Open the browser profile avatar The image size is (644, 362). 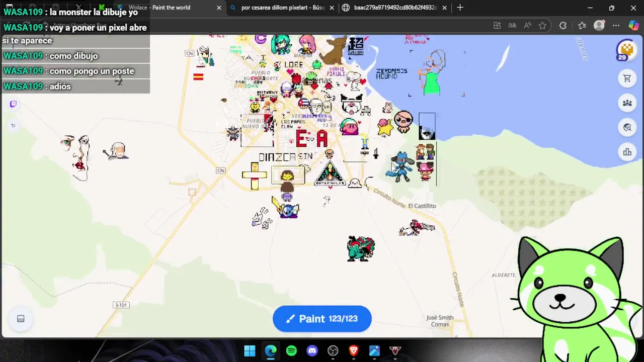[599, 26]
